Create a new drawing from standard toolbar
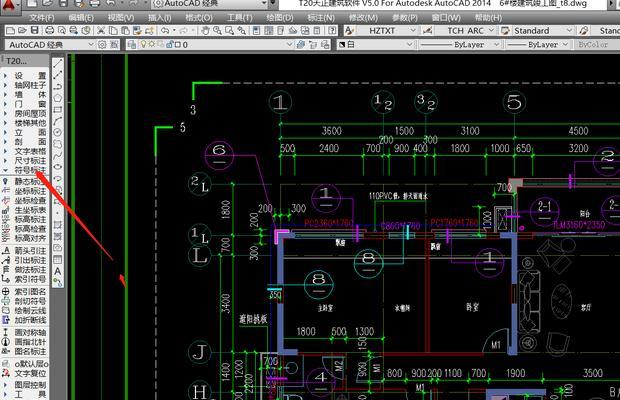 click(11, 30)
